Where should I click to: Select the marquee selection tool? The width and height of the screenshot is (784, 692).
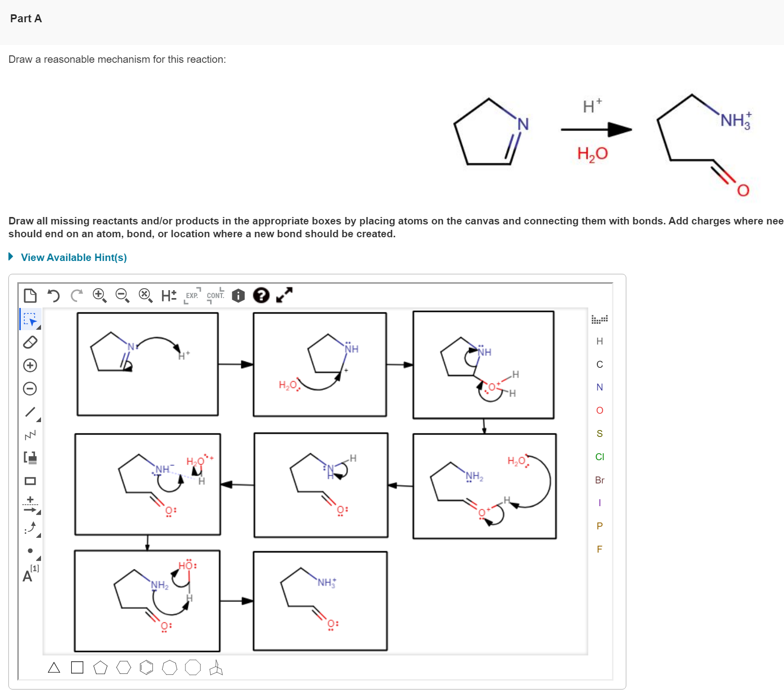pyautogui.click(x=30, y=319)
